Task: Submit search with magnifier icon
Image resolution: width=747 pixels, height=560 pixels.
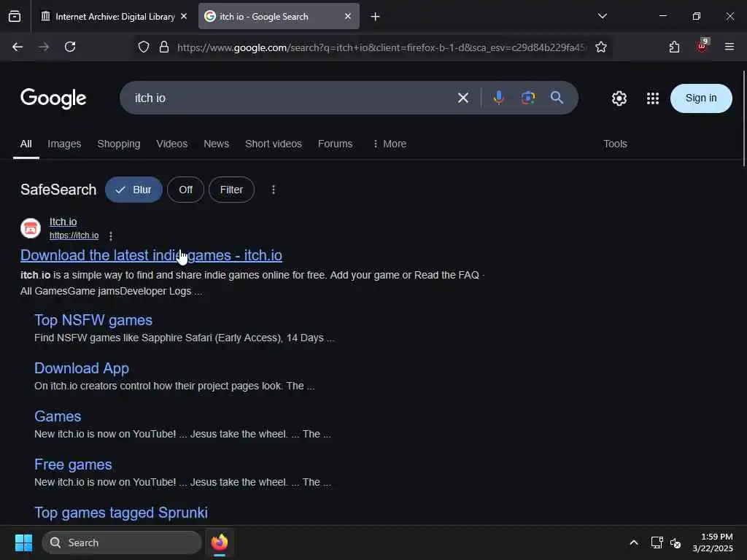Action: (557, 98)
